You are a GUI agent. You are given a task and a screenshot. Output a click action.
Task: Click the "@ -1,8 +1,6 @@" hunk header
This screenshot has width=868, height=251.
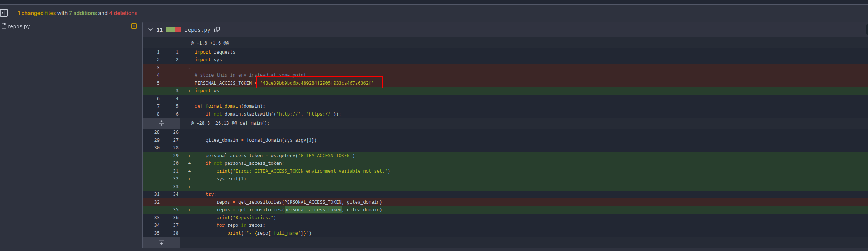tap(210, 43)
